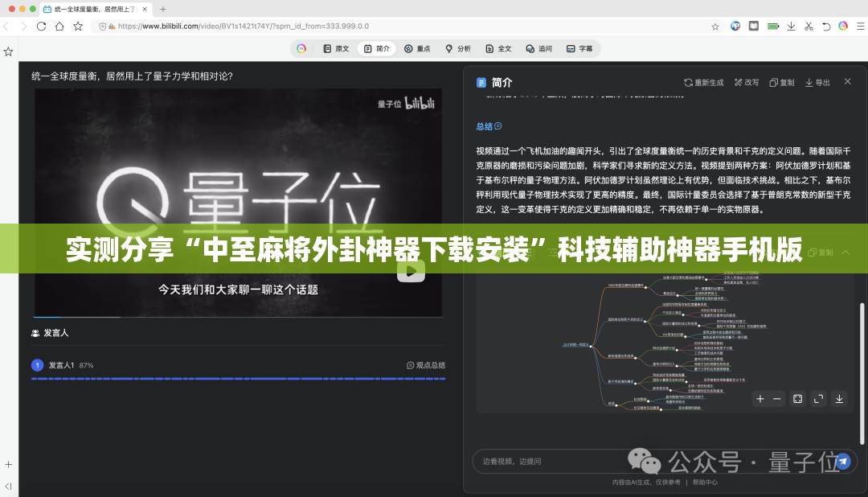Download the mind map image
Image resolution: width=868 pixels, height=497 pixels.
(839, 399)
